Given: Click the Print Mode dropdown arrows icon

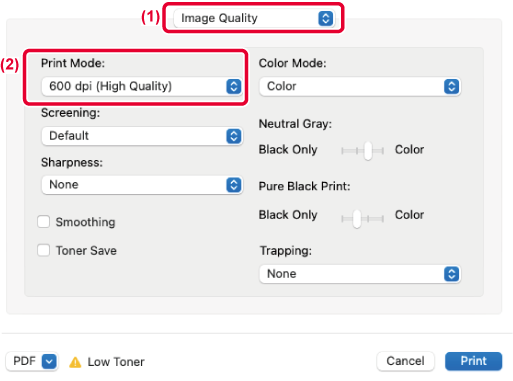Looking at the screenshot, I should click(x=234, y=86).
